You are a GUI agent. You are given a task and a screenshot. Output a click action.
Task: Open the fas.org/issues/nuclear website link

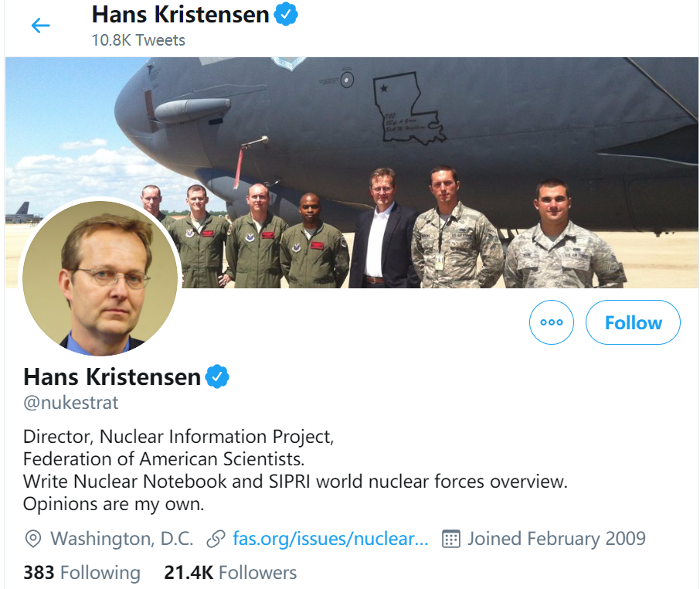[330, 538]
